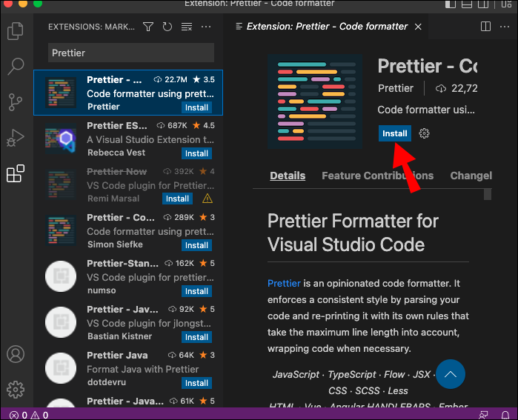
Task: Open the Run and Debug view
Action: tap(16, 138)
